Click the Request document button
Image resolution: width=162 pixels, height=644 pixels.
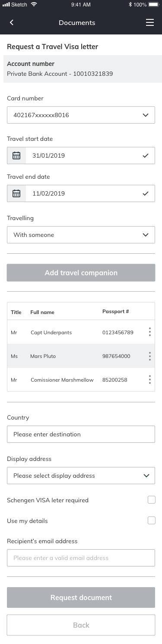(x=81, y=597)
